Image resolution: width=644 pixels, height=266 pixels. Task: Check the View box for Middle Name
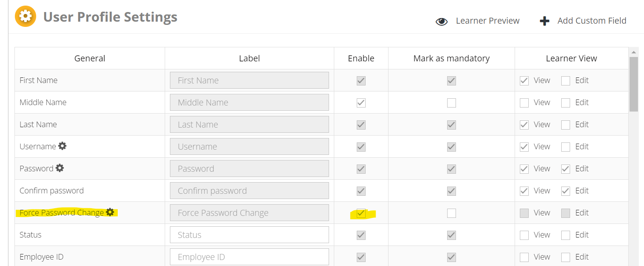(x=524, y=102)
